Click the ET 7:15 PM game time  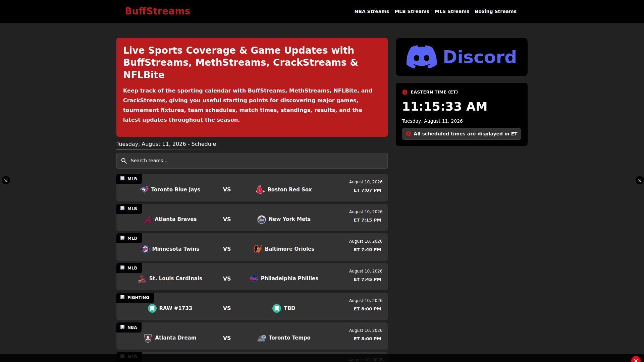click(367, 220)
